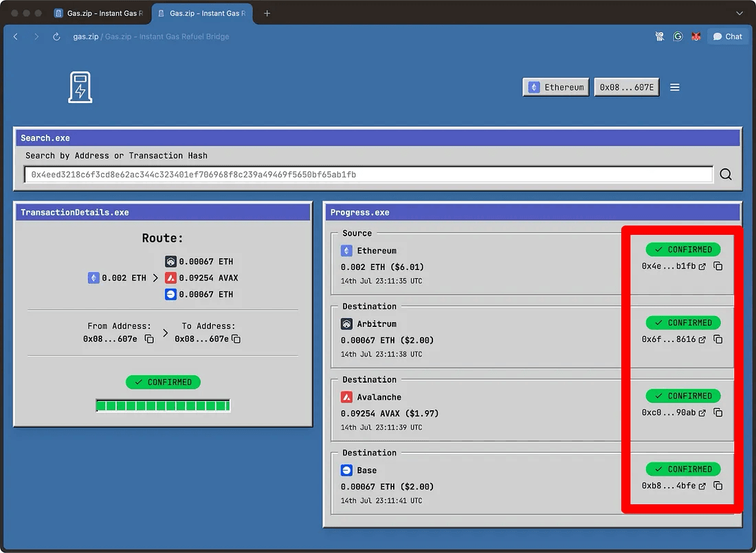This screenshot has width=756, height=553.
Task: Click the Gas.zip gas pump logo
Action: coord(80,87)
